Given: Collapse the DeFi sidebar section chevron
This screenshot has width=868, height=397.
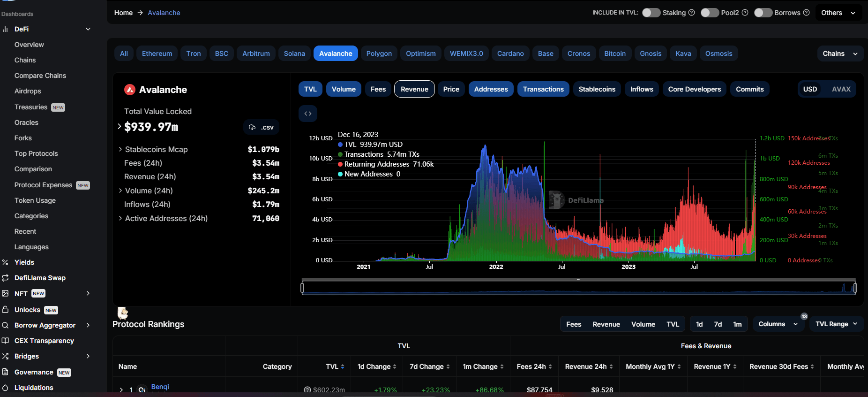Looking at the screenshot, I should point(88,29).
